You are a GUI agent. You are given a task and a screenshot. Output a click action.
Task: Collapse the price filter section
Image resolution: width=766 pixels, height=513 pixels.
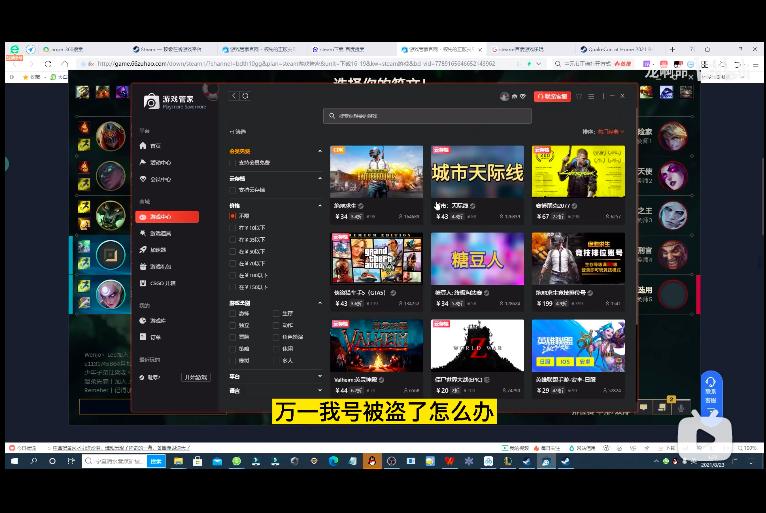pos(320,206)
